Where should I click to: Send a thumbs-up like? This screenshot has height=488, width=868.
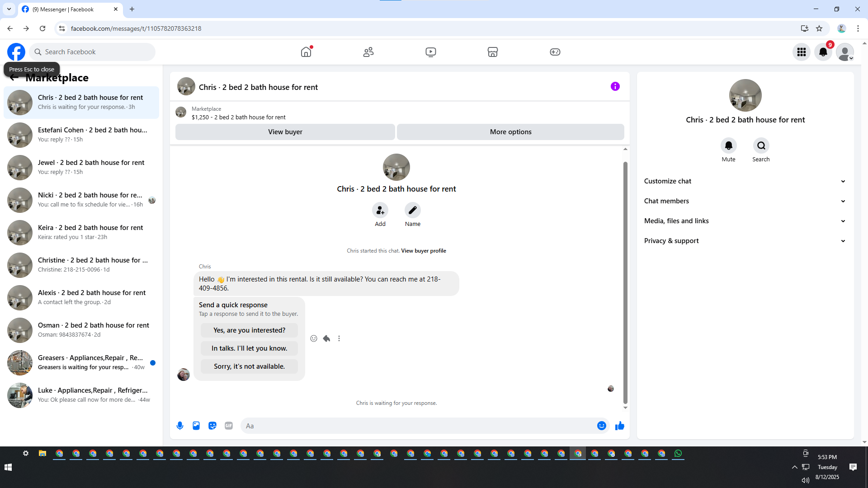[619, 426]
